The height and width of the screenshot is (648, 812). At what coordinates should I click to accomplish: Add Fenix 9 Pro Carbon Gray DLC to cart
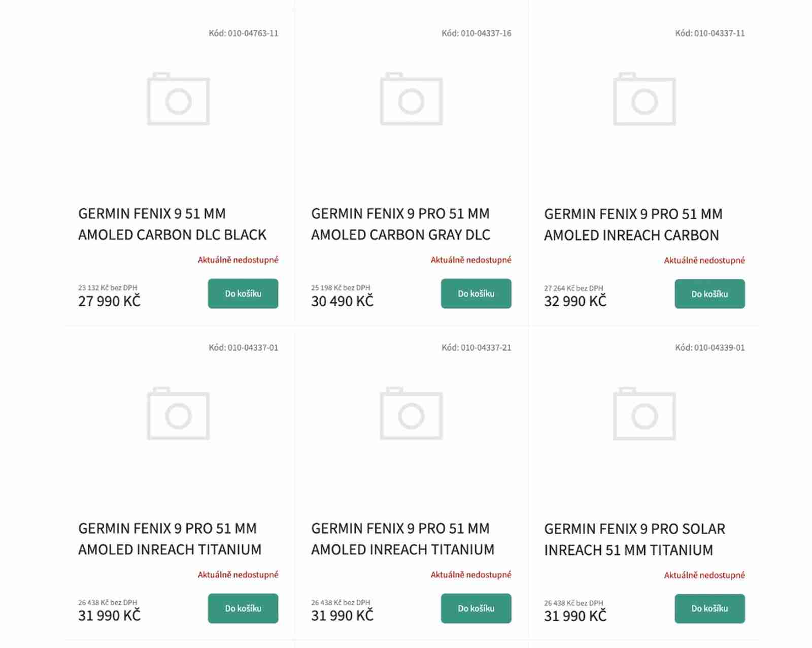point(476,294)
